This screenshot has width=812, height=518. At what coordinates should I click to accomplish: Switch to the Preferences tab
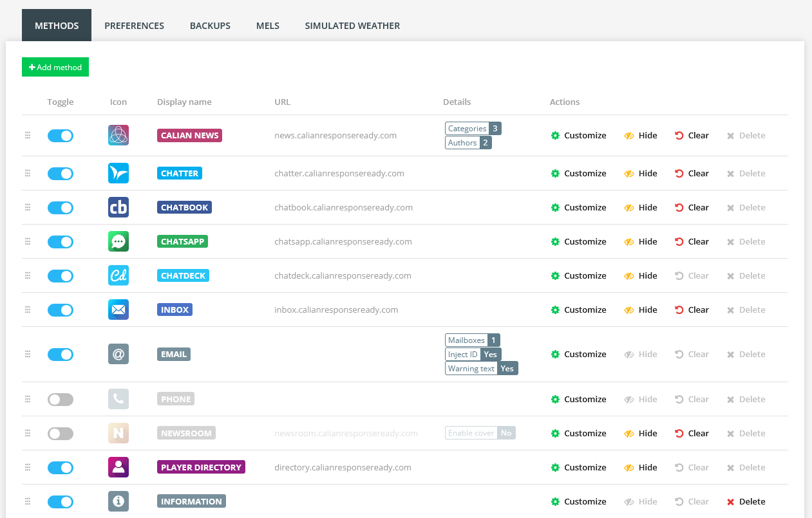(x=134, y=26)
